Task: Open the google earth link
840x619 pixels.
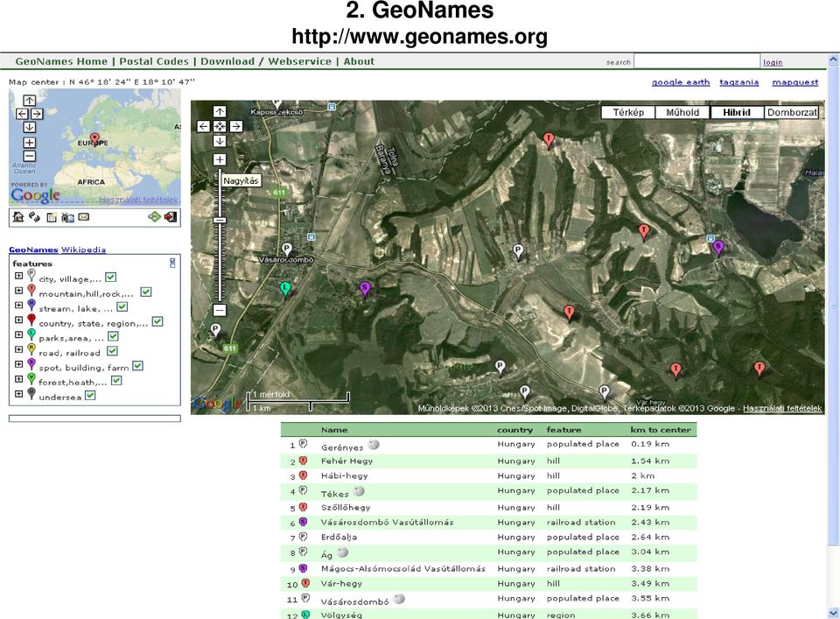Action: [681, 82]
